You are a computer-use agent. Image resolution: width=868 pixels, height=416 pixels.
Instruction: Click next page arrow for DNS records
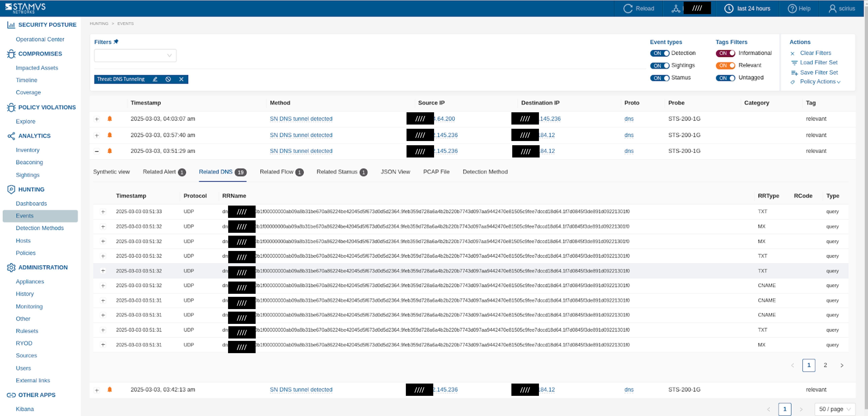tap(842, 365)
